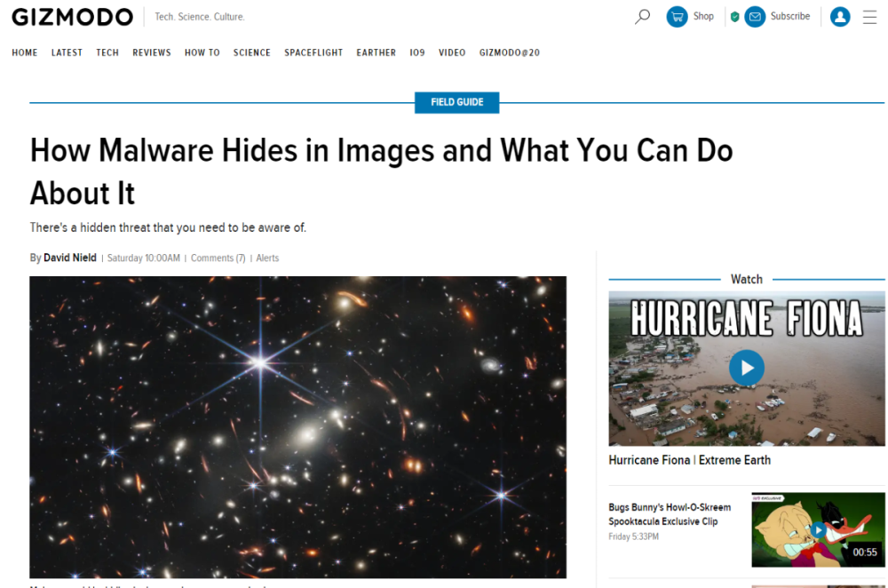The height and width of the screenshot is (588, 888).
Task: Open the user account profile icon
Action: pos(840,16)
